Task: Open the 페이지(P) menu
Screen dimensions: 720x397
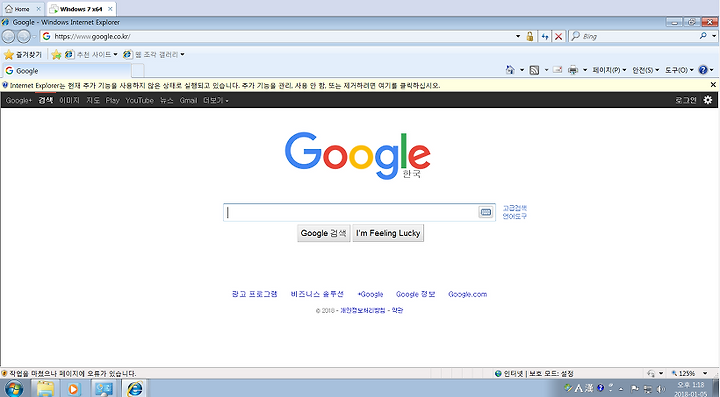Action: tap(609, 70)
